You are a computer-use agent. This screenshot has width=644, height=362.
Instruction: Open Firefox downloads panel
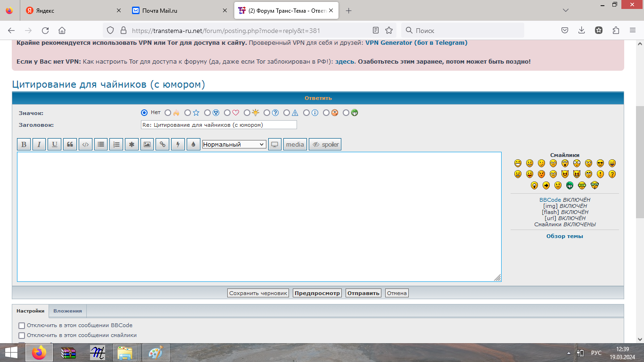[582, 30]
